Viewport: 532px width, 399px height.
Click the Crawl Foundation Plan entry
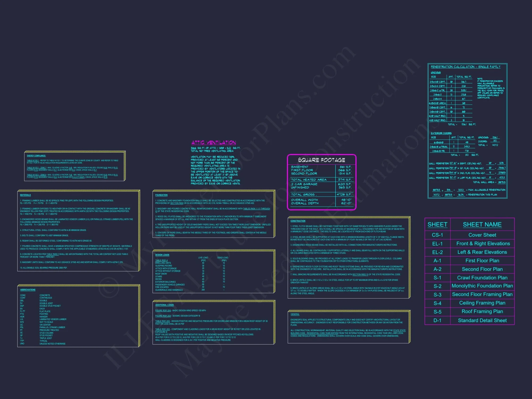coord(482,277)
